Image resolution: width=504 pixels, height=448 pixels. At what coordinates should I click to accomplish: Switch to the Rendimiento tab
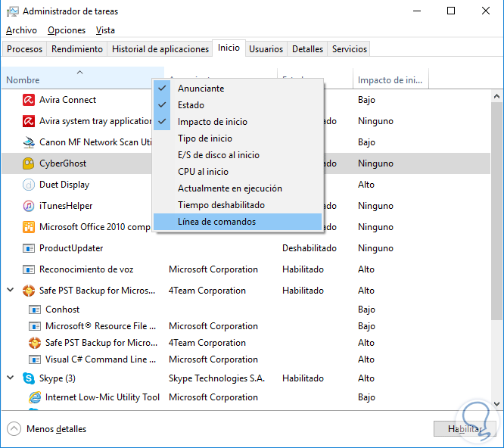point(77,49)
